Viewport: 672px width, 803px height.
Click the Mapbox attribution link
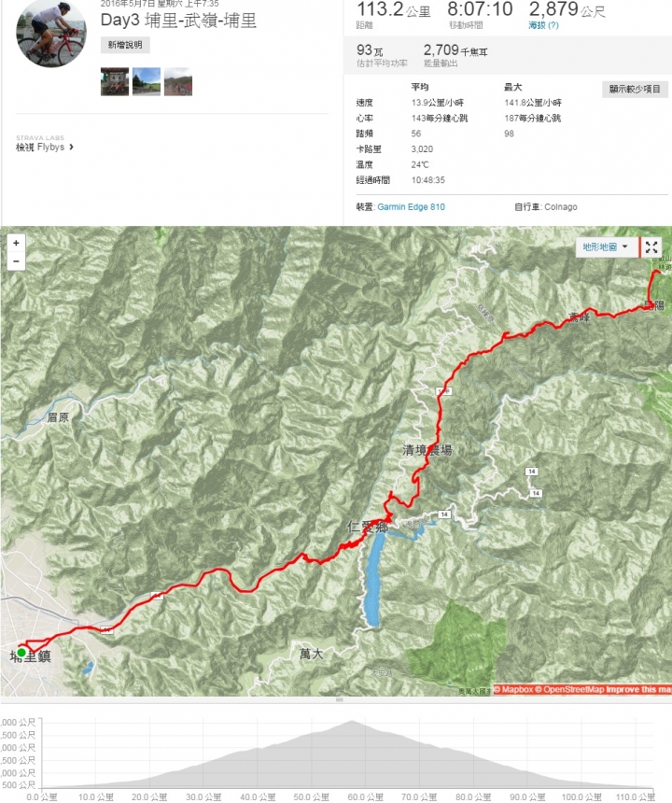pyautogui.click(x=513, y=689)
